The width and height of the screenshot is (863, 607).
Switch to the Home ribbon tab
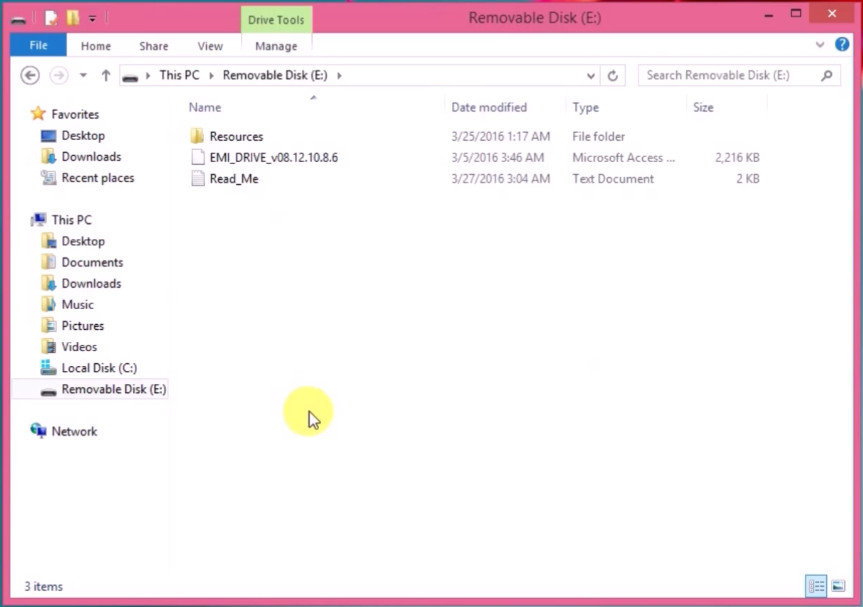pyautogui.click(x=96, y=46)
